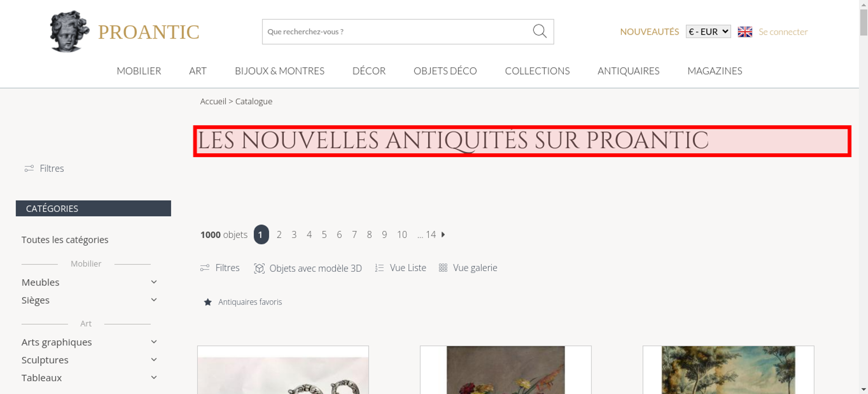Click the Antiquaires favoris star icon
The image size is (868, 394).
coord(208,302)
